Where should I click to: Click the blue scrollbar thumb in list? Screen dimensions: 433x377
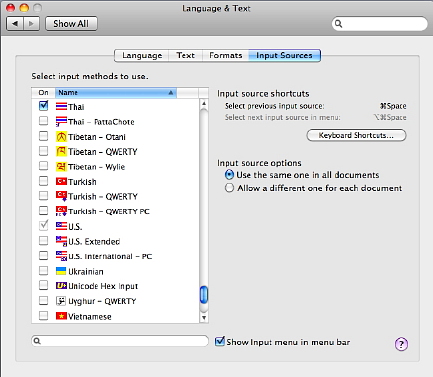[204, 295]
